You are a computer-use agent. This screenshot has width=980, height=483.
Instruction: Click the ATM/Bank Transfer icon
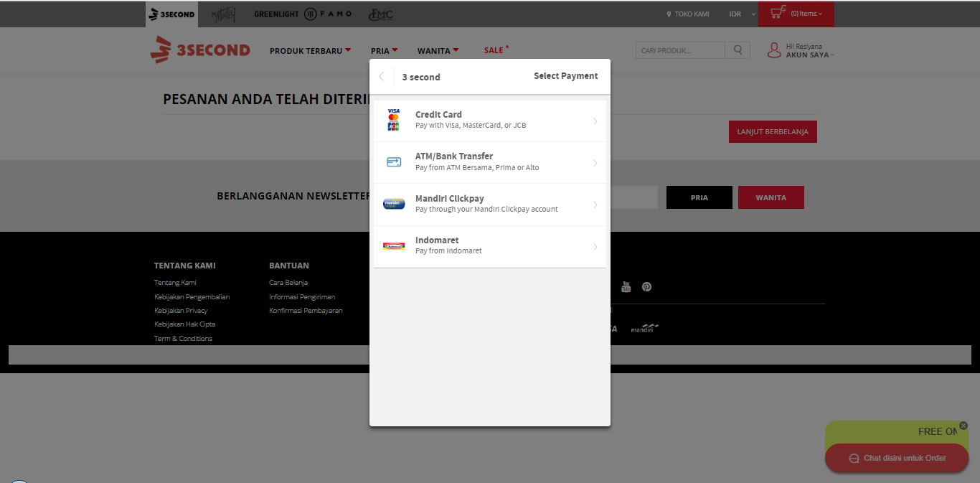point(394,162)
